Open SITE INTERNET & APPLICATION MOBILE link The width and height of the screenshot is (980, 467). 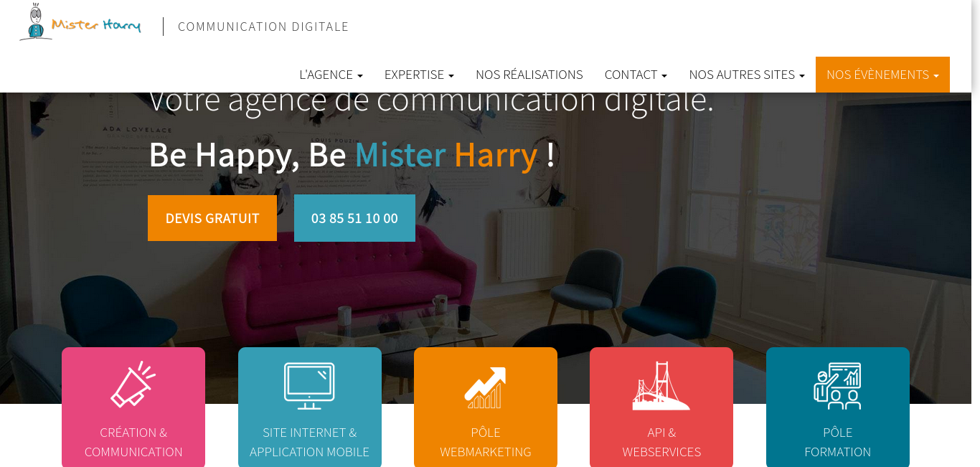click(309, 442)
